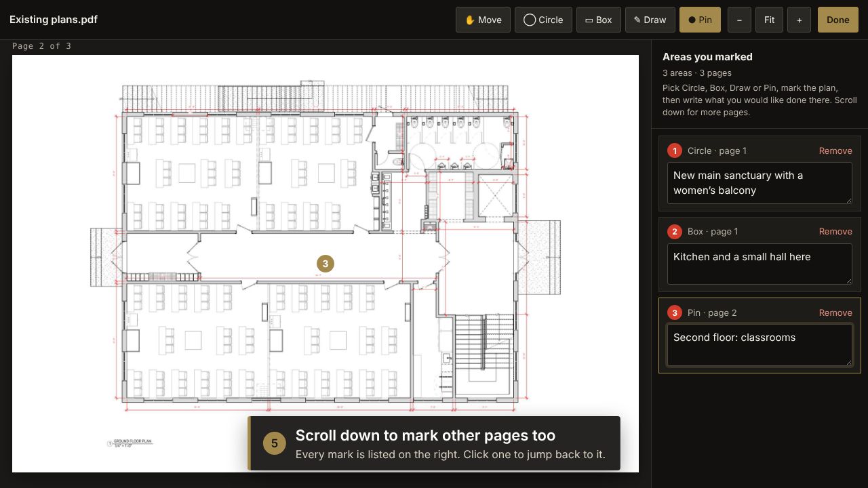Toggle the Pin tool
Image resolution: width=868 pixels, height=488 pixels.
(700, 20)
